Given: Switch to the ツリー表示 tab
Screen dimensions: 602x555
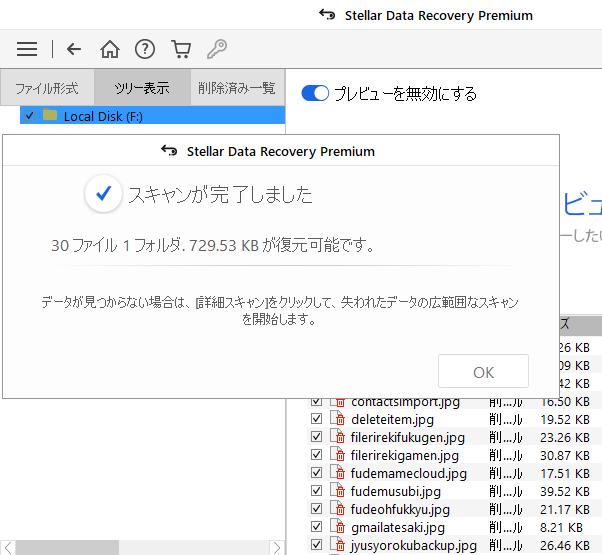Looking at the screenshot, I should tap(142, 88).
